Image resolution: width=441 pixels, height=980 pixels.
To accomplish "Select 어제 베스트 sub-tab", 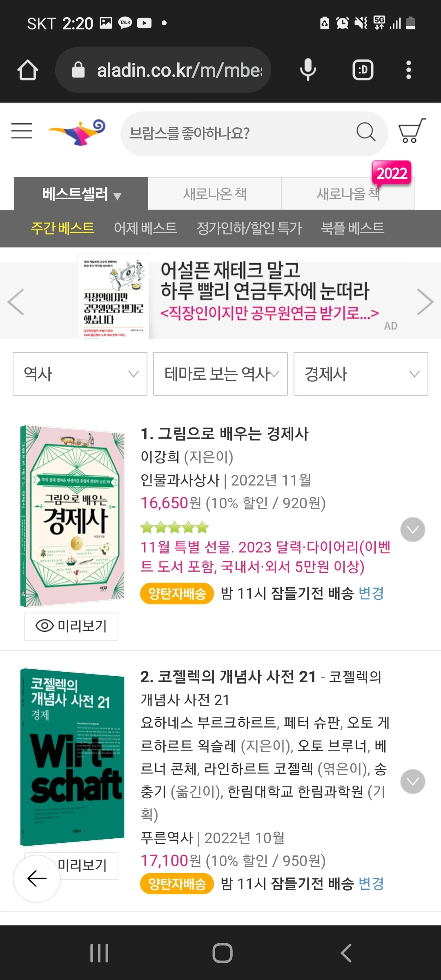I will tap(145, 228).
